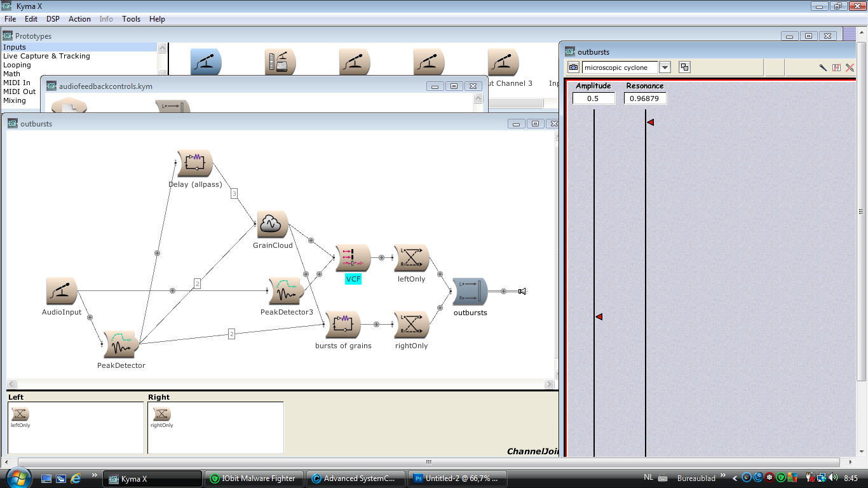Toggle the crossed-out grid icon
868x488 pixels.
pos(836,67)
